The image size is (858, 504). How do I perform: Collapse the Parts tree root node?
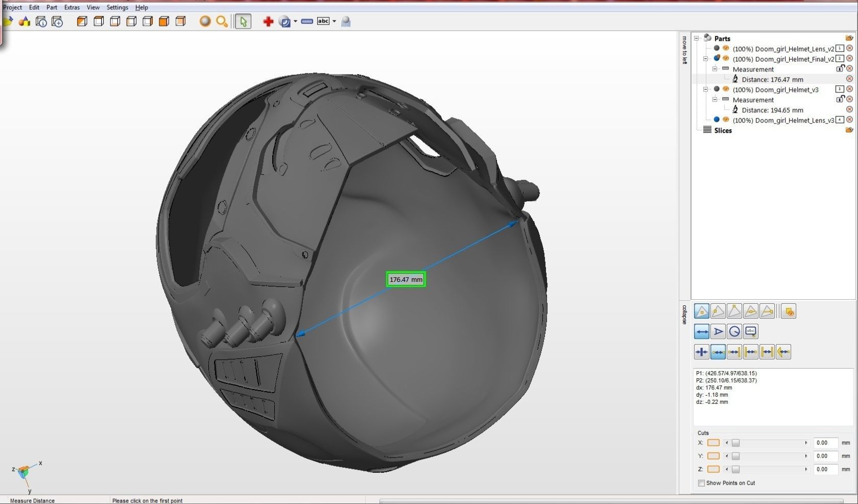696,38
